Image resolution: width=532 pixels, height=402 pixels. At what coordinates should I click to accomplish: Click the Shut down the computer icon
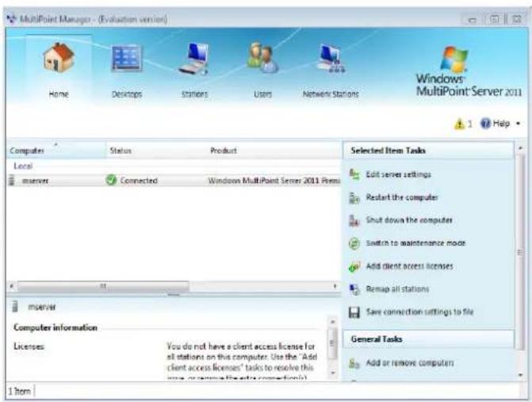click(x=354, y=220)
